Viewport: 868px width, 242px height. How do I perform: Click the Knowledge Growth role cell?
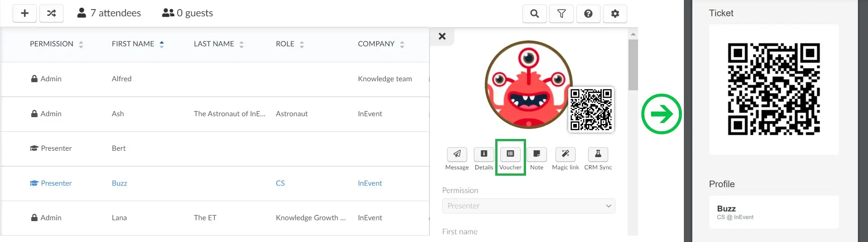coord(311,218)
